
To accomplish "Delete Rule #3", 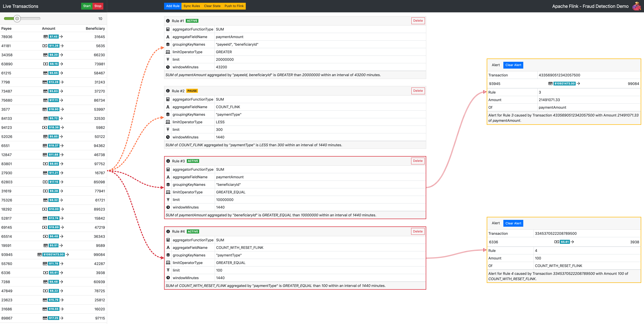I will [418, 161].
